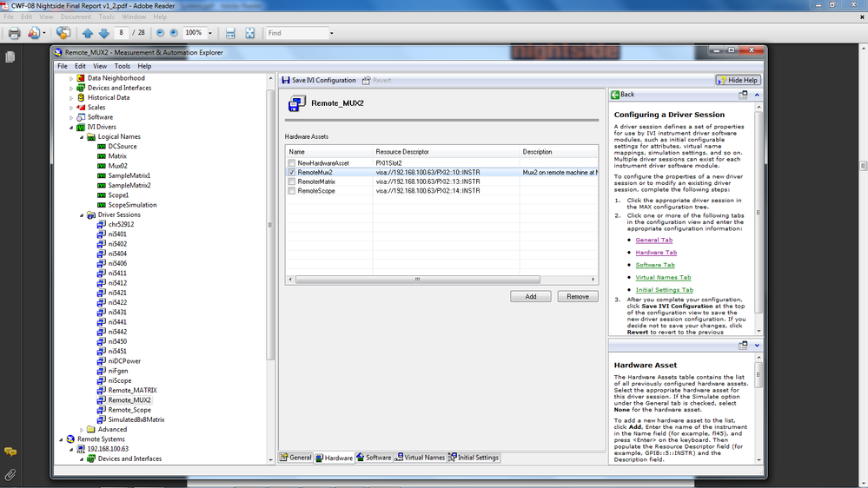Click the Historical Data icon

tap(81, 97)
